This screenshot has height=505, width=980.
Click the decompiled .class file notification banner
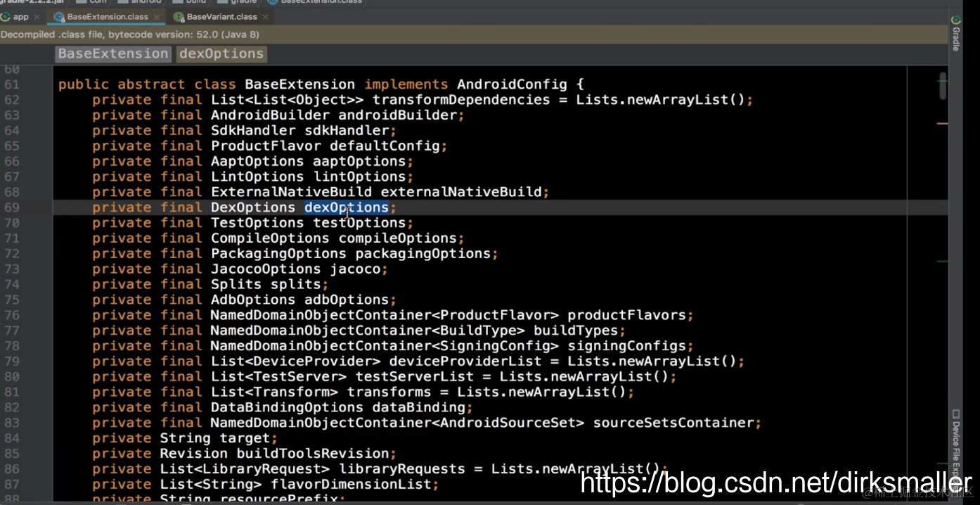click(x=472, y=34)
